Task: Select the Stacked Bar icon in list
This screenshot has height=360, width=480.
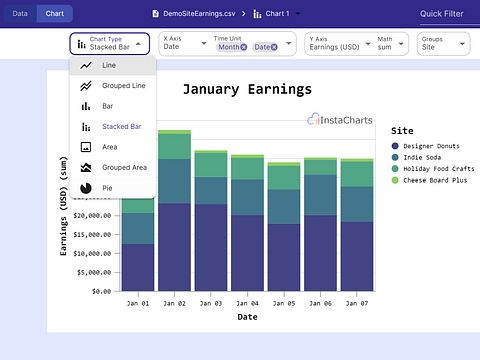Action: 86,127
